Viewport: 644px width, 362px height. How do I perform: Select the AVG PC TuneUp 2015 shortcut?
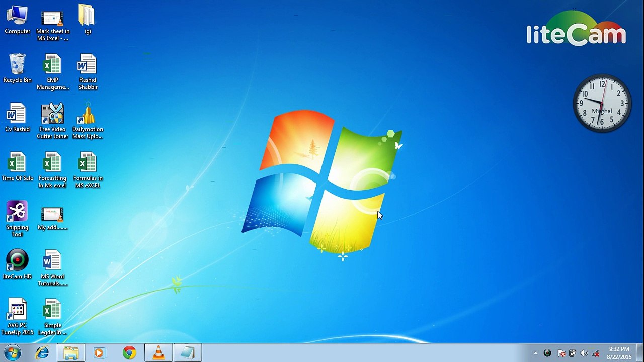tap(17, 317)
